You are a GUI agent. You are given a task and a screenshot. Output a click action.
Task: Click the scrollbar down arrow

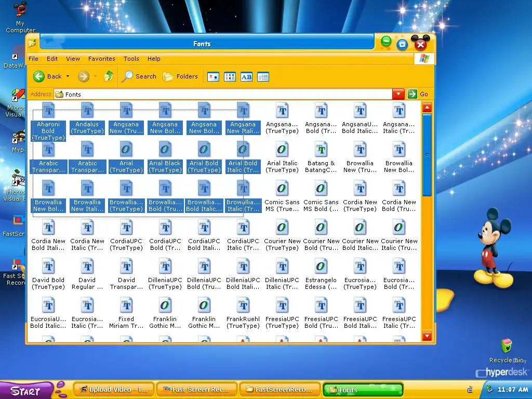[427, 336]
